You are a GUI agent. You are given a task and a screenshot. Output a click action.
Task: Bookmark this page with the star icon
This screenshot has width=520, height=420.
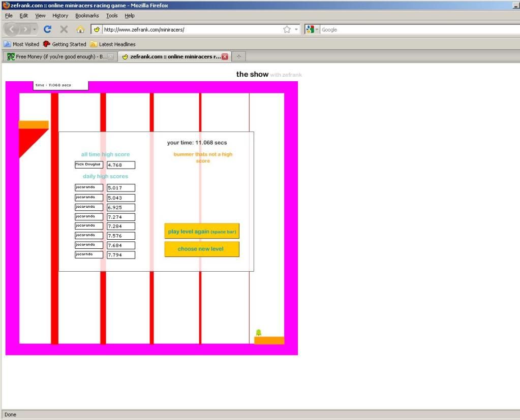click(287, 29)
